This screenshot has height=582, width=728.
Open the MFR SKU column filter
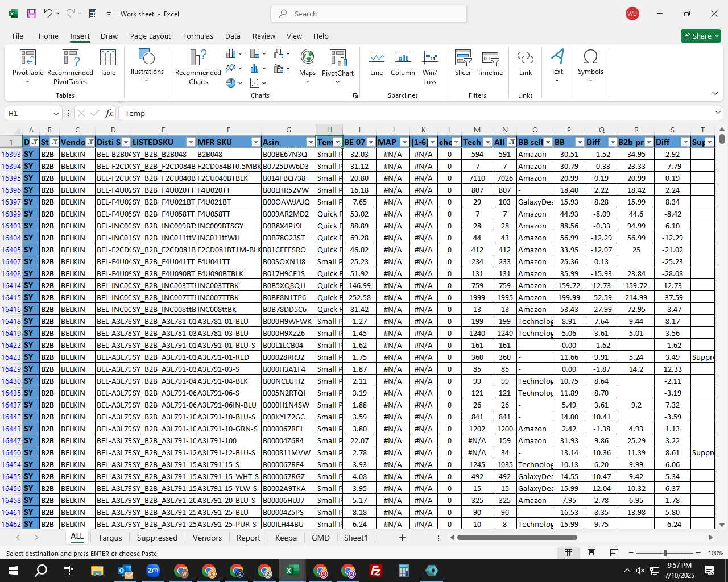[x=256, y=142]
